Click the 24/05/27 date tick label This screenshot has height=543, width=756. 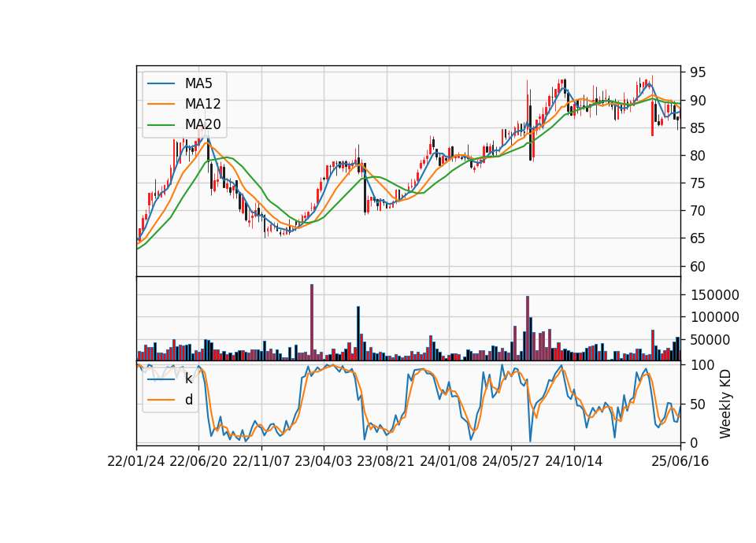(x=511, y=461)
